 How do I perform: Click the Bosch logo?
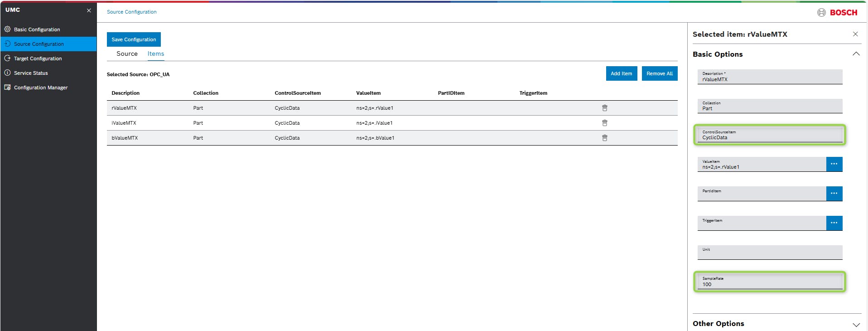pos(837,13)
